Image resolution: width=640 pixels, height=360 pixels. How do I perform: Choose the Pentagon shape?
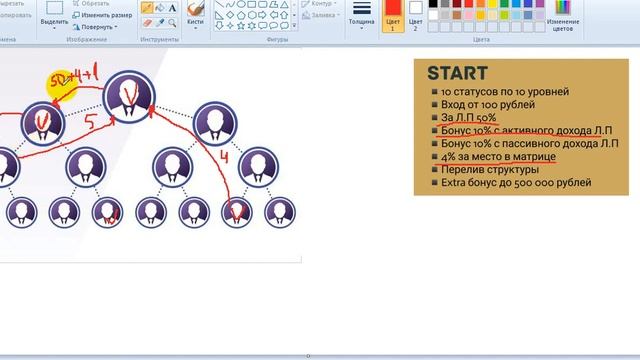point(241,15)
